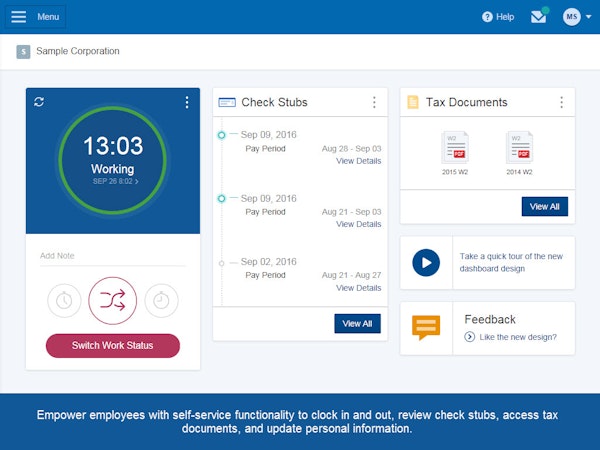Open Help from the top bar
This screenshot has width=600, height=450.
[x=498, y=17]
